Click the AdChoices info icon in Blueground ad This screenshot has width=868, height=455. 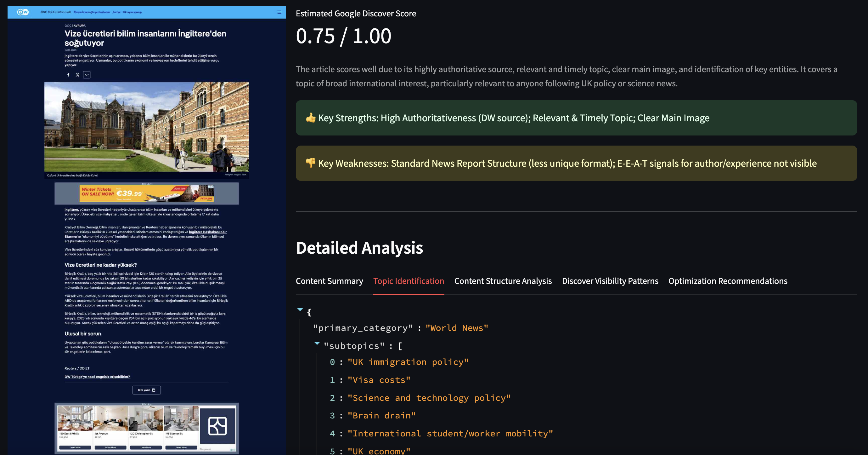232,450
